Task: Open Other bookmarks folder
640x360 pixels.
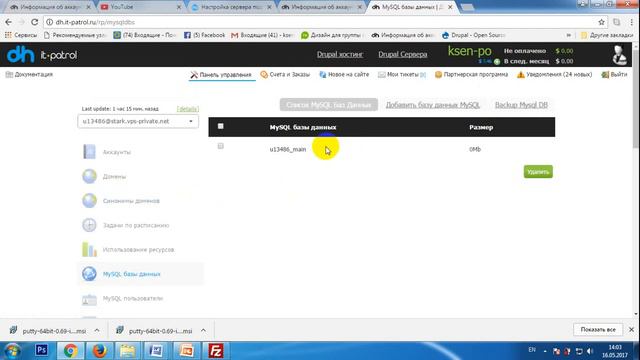Action: pos(607,35)
